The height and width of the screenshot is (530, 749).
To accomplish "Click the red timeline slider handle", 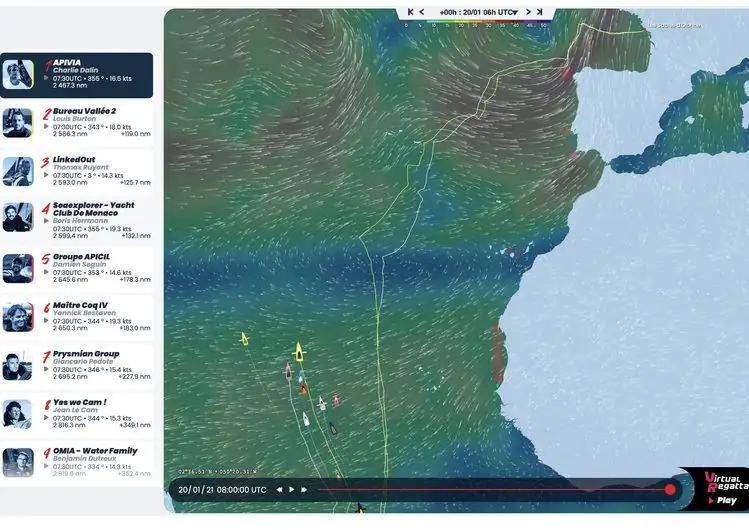I will point(670,489).
